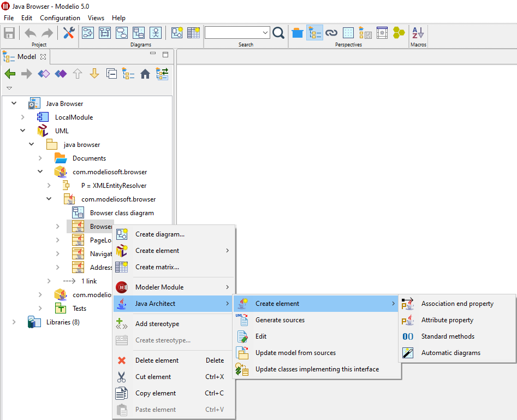This screenshot has height=420, width=517.
Task: Collapse the java browser folder node
Action: tap(31, 144)
